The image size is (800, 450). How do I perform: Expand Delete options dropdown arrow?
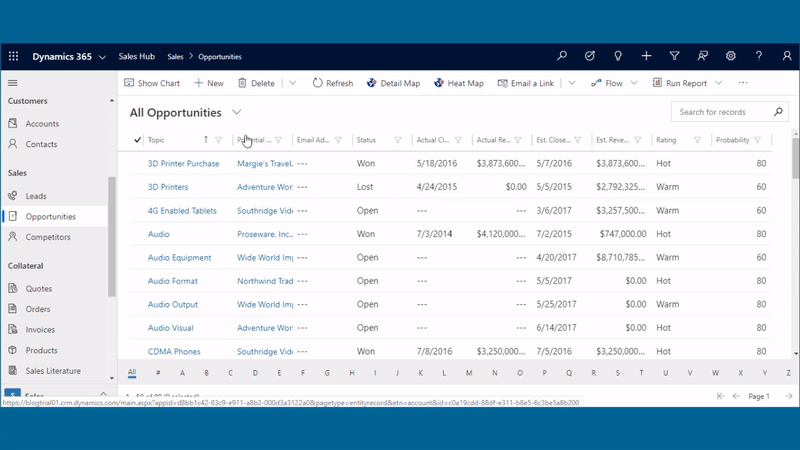click(292, 83)
